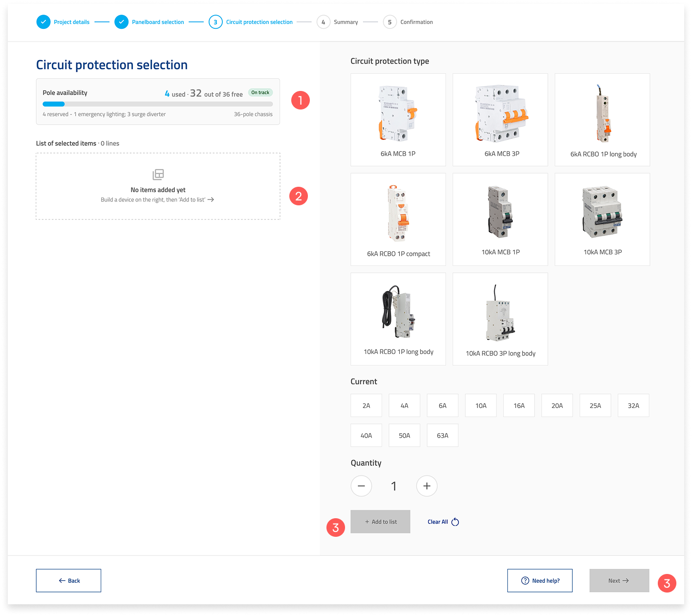The image size is (692, 616).
Task: Click the 36-pole chassis text
Action: coord(253,114)
